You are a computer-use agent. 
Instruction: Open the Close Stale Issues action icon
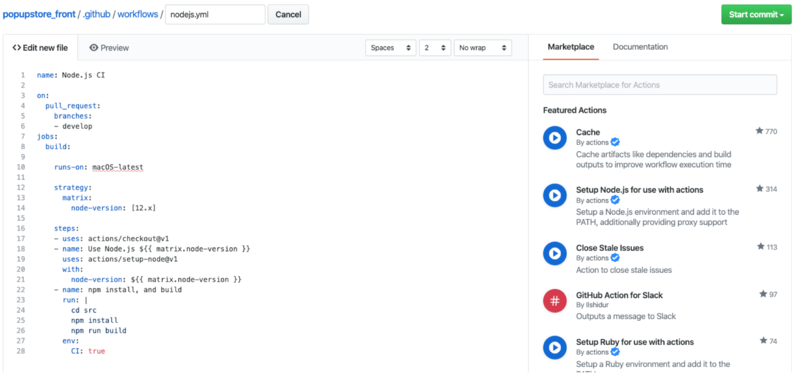pyautogui.click(x=555, y=254)
